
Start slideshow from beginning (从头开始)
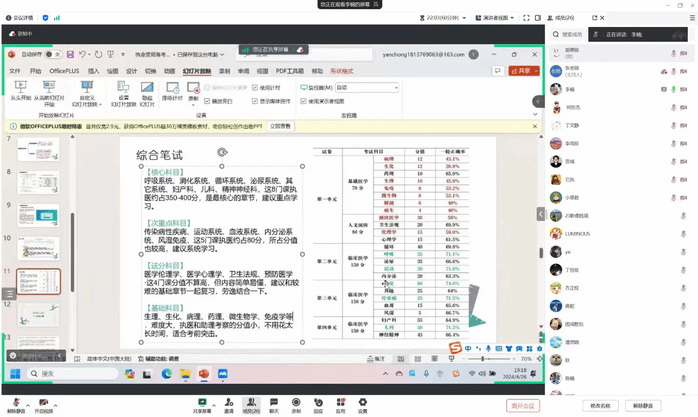point(19,92)
